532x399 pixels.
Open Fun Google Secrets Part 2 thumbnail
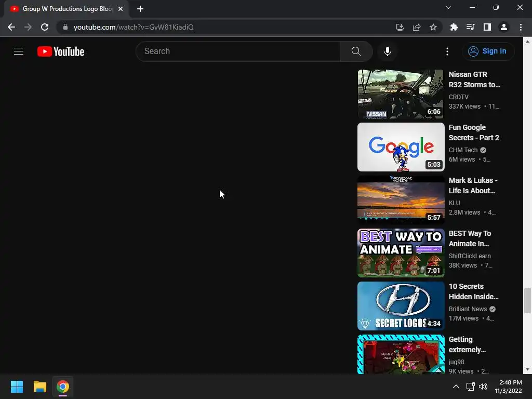coord(401,147)
